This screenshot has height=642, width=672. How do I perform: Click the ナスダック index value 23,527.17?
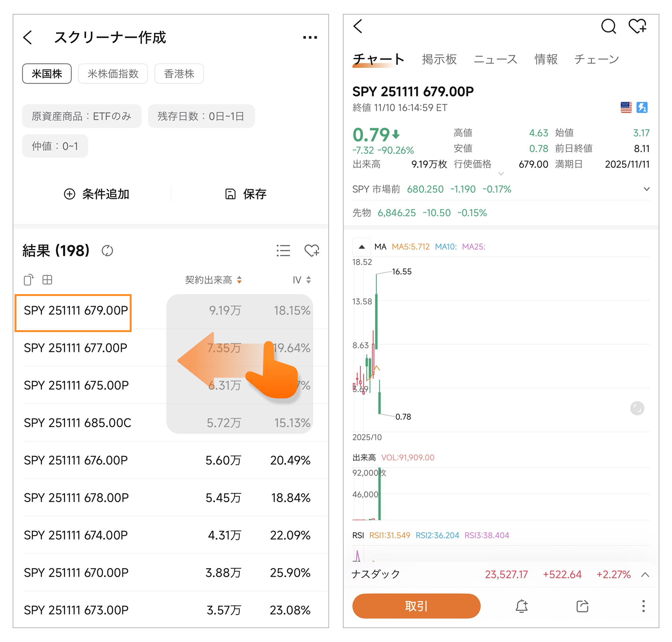click(x=506, y=574)
